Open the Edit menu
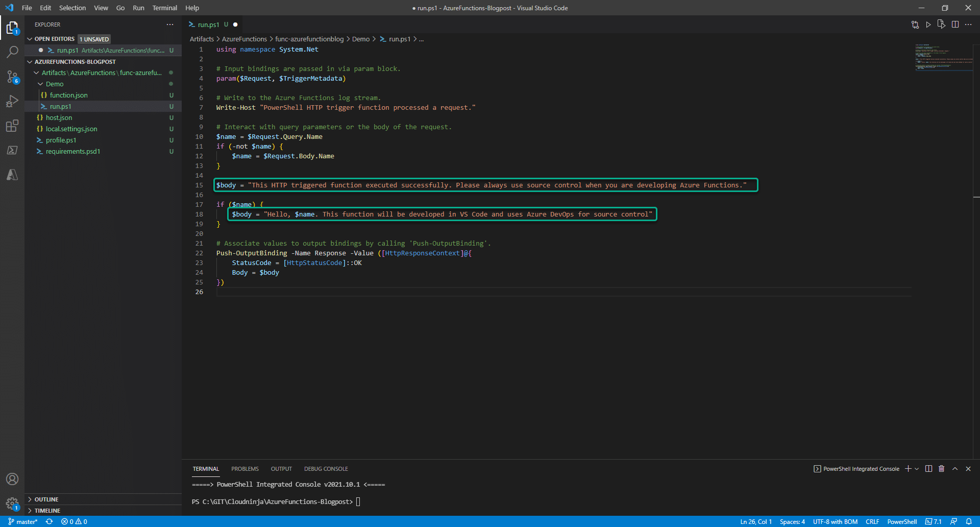Screen dimensions: 980x527 click(x=45, y=8)
